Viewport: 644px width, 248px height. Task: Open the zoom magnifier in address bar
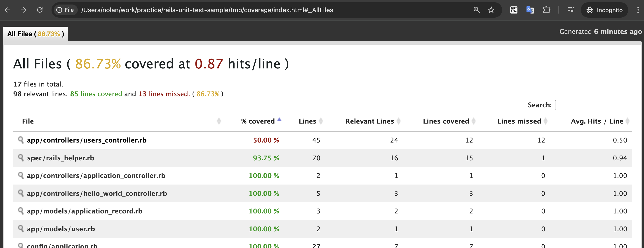[x=477, y=10]
